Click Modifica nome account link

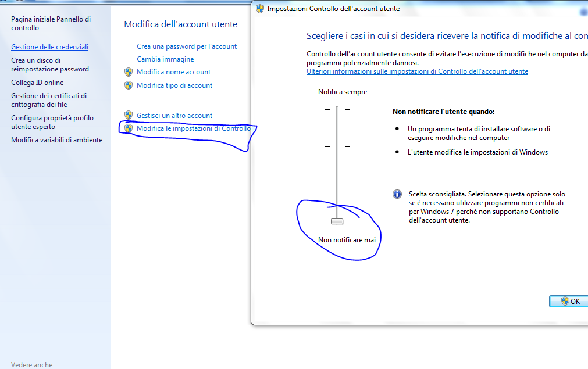click(x=174, y=72)
